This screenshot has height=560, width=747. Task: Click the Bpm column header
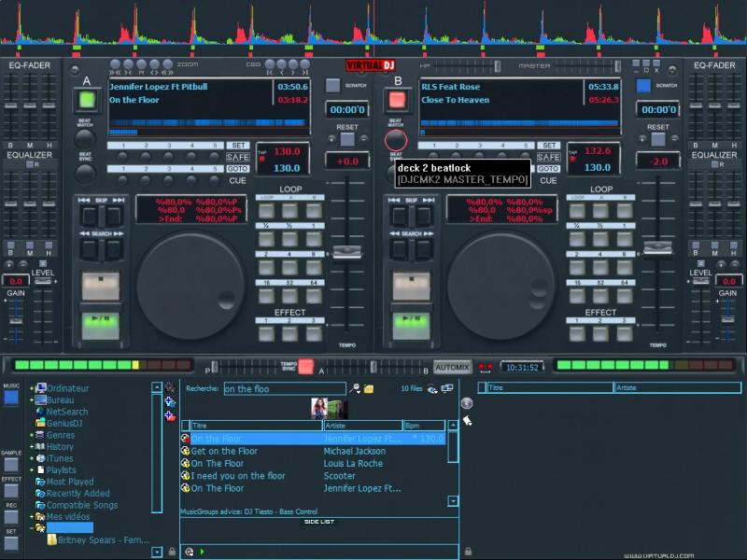pyautogui.click(x=424, y=425)
